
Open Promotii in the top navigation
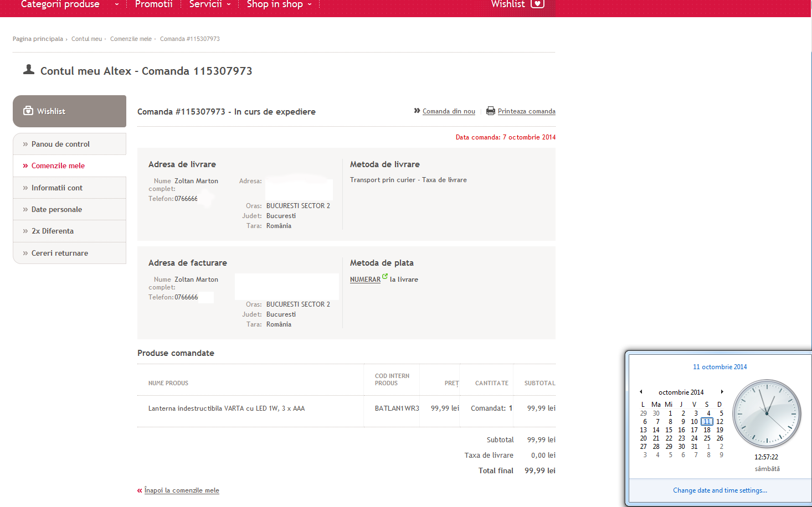[153, 4]
